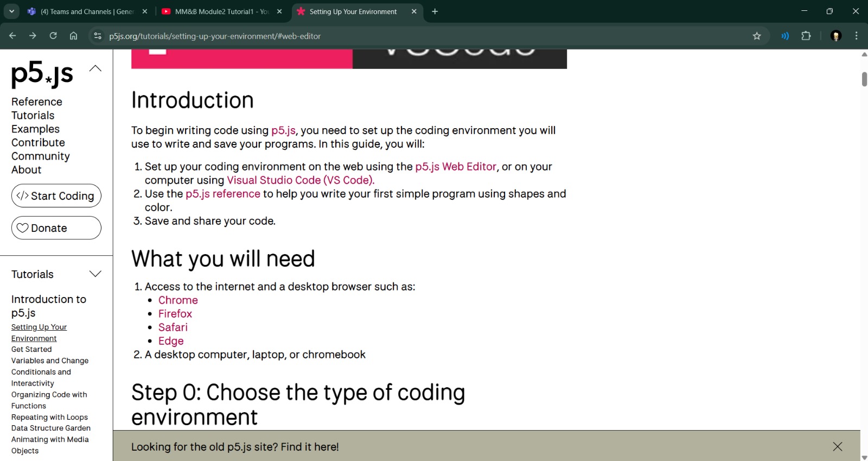Close the MM&B Module2 Tutorial1 tab
Image resolution: width=868 pixels, height=461 pixels.
pyautogui.click(x=279, y=11)
